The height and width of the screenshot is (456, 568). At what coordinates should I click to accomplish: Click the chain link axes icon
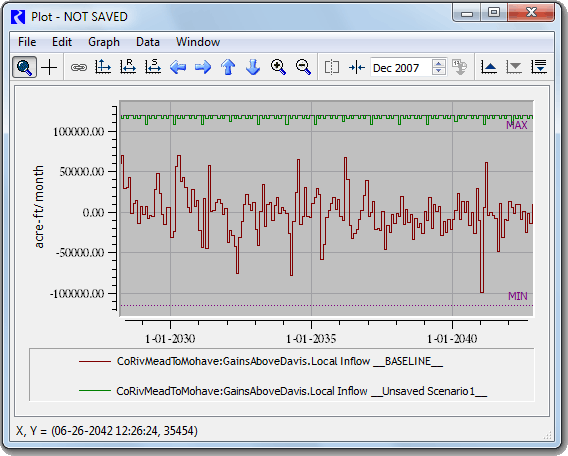pyautogui.click(x=79, y=67)
